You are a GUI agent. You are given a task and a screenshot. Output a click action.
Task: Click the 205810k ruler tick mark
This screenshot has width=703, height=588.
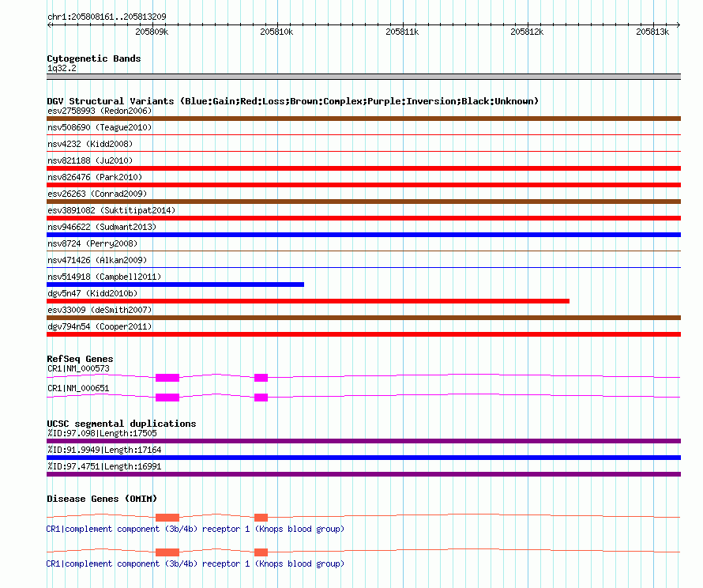pyautogui.click(x=277, y=24)
